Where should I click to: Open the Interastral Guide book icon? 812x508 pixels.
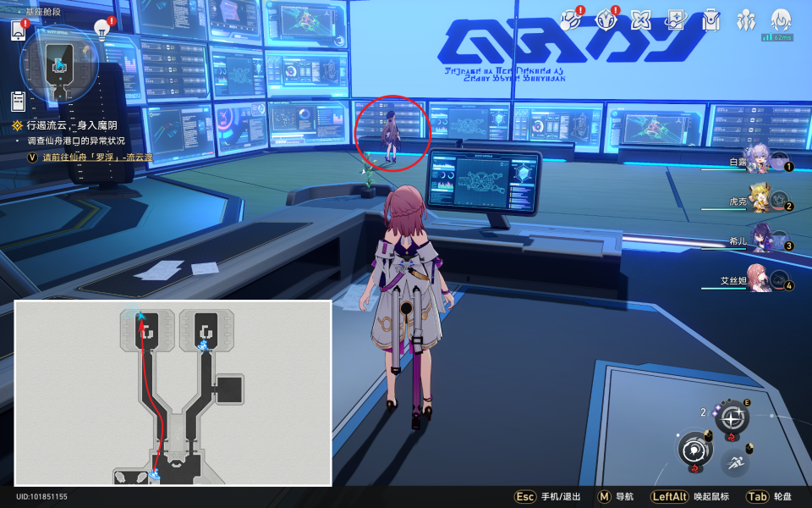tap(676, 20)
